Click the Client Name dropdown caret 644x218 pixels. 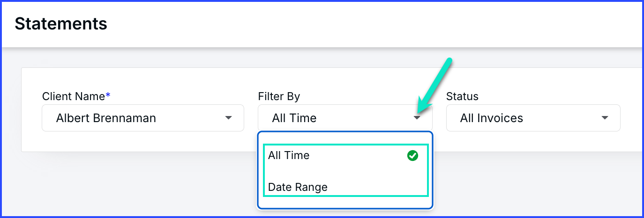pyautogui.click(x=228, y=118)
